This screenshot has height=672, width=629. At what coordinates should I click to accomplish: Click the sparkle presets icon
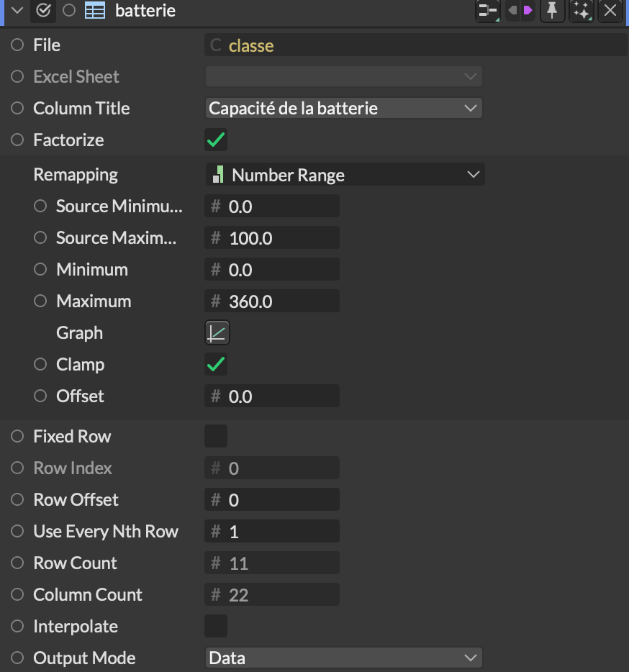(x=581, y=11)
